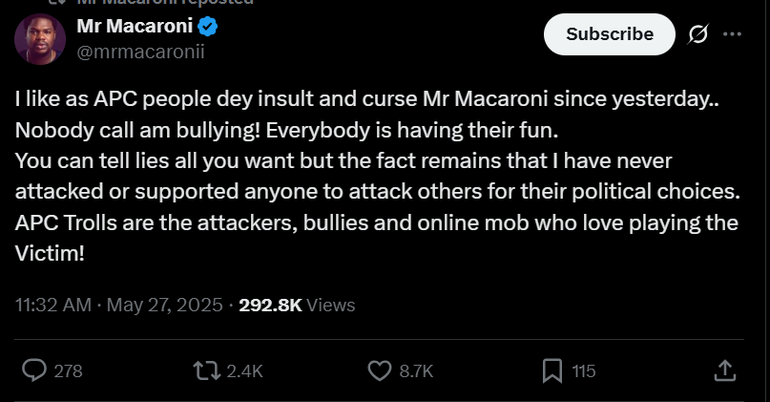
Task: Bookmark this post using the bookmark icon
Action: (x=551, y=371)
